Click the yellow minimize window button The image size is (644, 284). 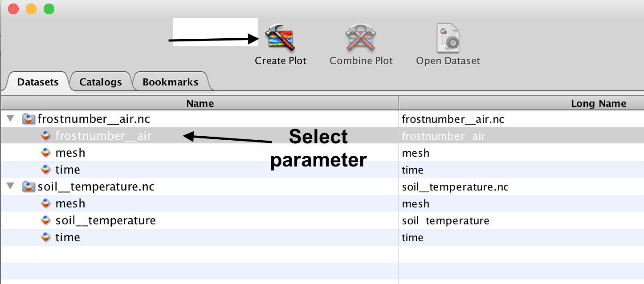coord(31,8)
